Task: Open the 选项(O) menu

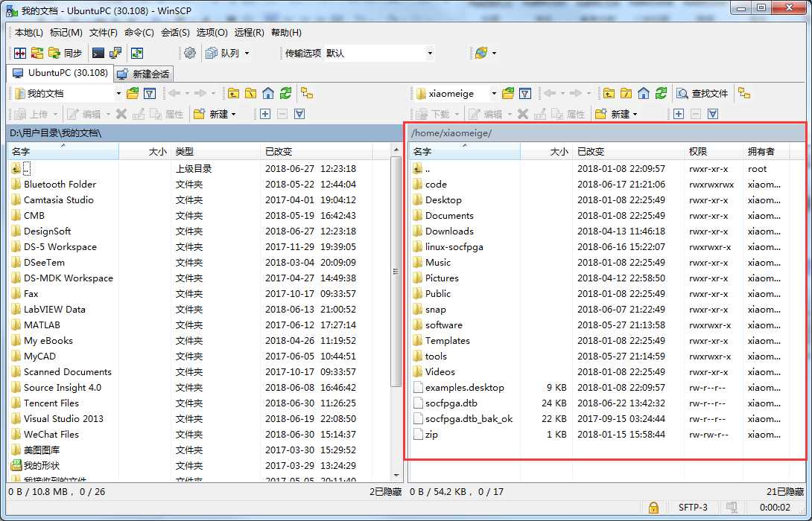Action: pyautogui.click(x=212, y=33)
